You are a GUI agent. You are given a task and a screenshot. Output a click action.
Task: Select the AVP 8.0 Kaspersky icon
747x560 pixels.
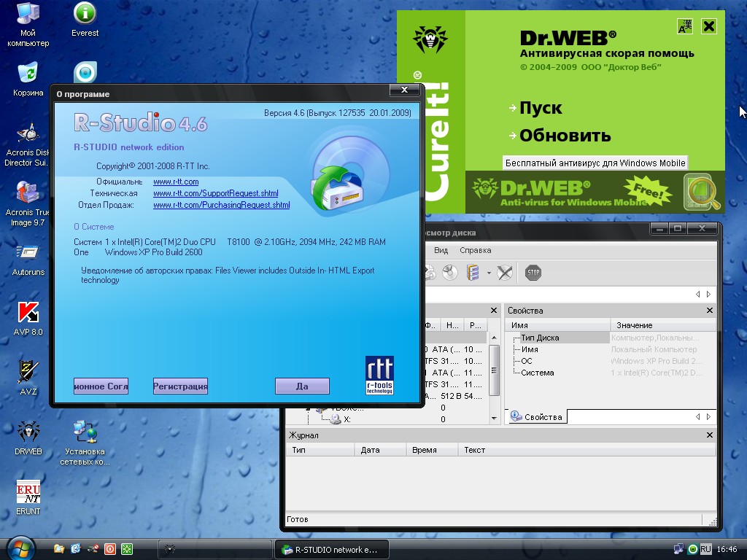tap(28, 319)
